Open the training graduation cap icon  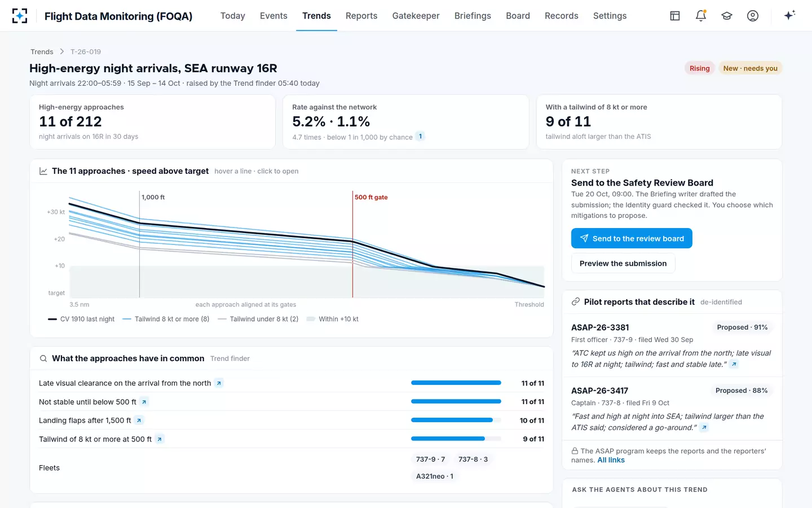727,16
